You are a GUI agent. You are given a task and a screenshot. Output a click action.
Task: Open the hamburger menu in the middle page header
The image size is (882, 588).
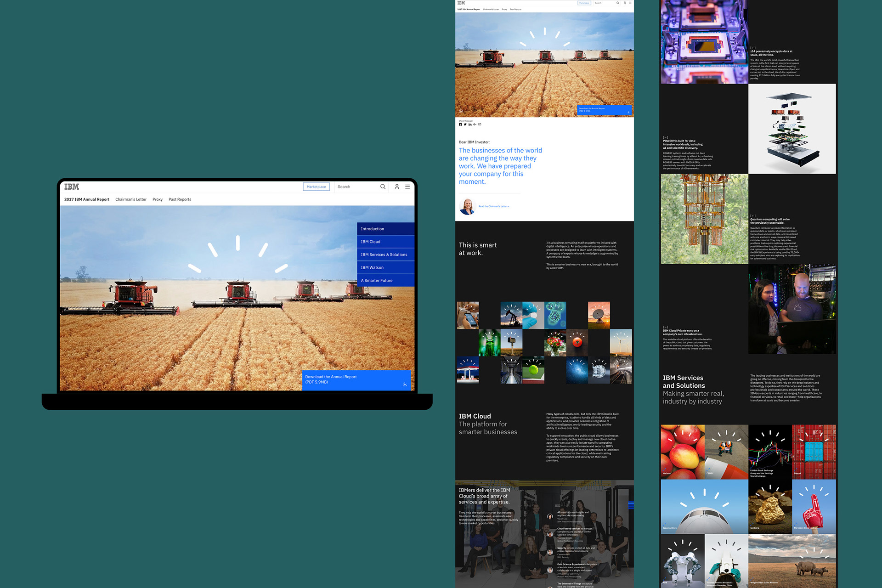[630, 3]
